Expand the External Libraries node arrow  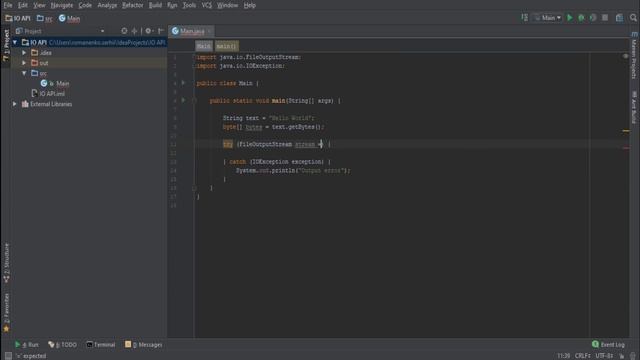point(15,104)
